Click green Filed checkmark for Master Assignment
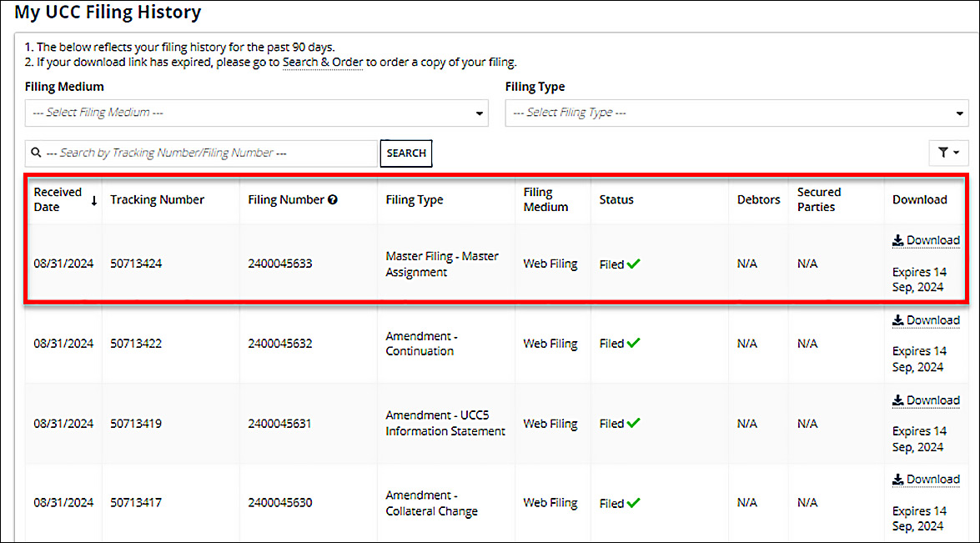The image size is (980, 543). [x=634, y=264]
